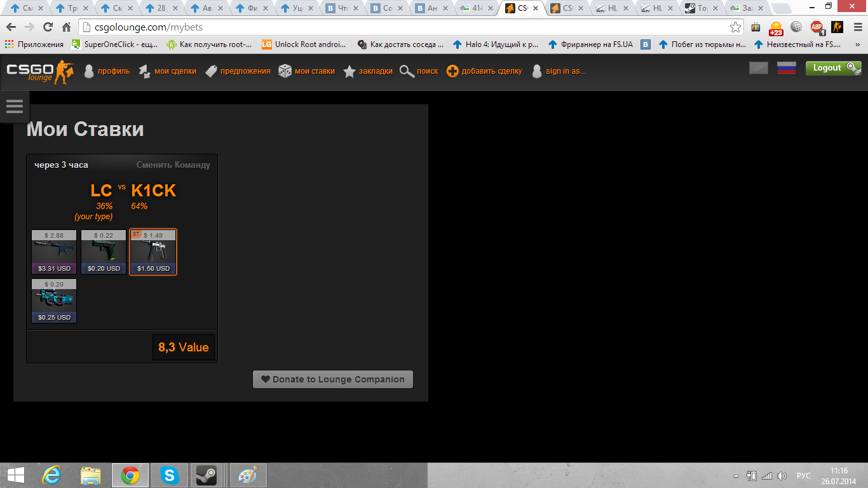Select the $0.25 USD blue P90 item
This screenshot has width=868, height=488.
click(x=54, y=301)
